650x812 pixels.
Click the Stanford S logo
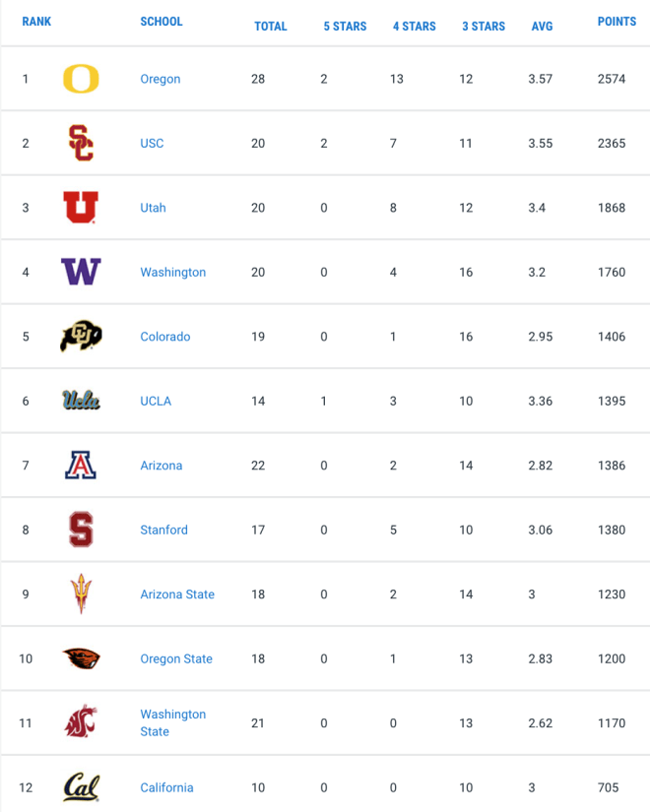pos(81,530)
